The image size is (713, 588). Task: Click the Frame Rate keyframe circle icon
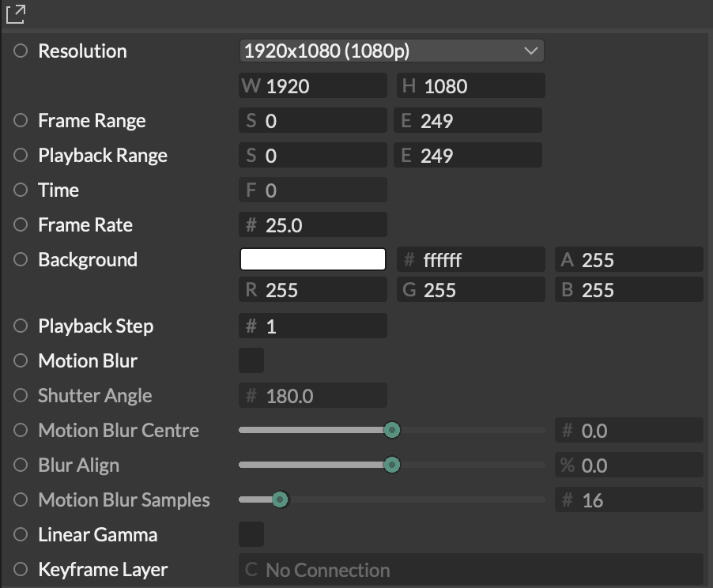(21, 224)
